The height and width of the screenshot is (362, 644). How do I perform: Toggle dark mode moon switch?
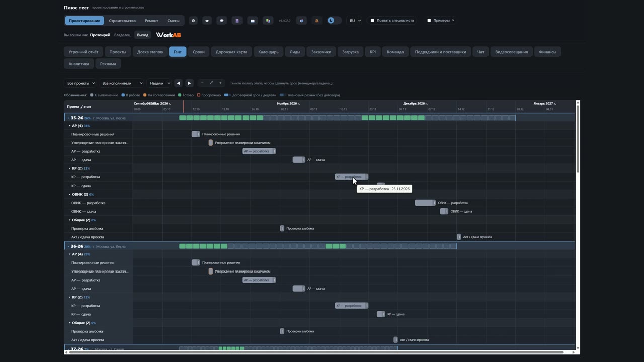334,21
